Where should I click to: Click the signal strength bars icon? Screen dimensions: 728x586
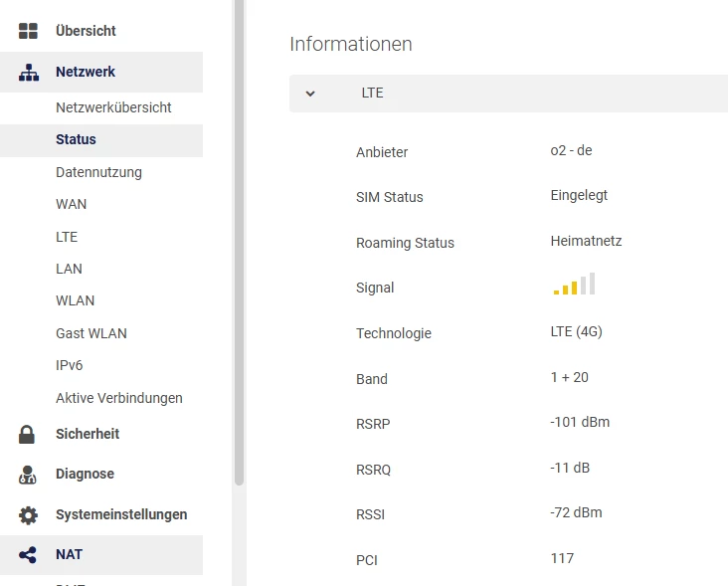pos(574,286)
